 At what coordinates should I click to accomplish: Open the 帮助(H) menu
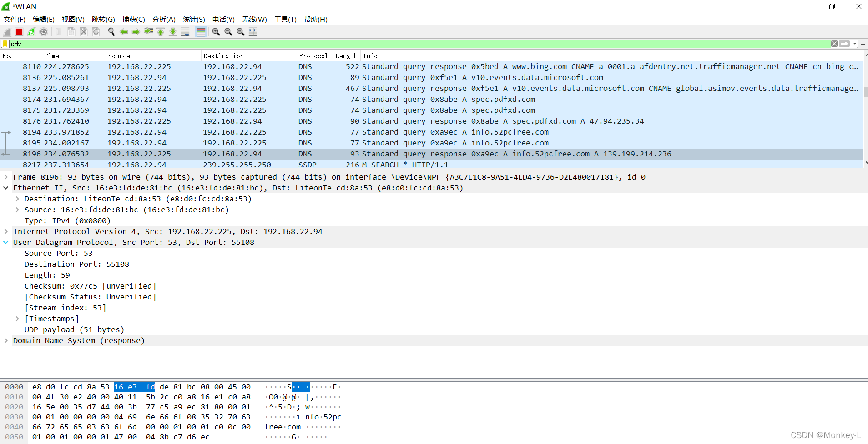pos(316,20)
